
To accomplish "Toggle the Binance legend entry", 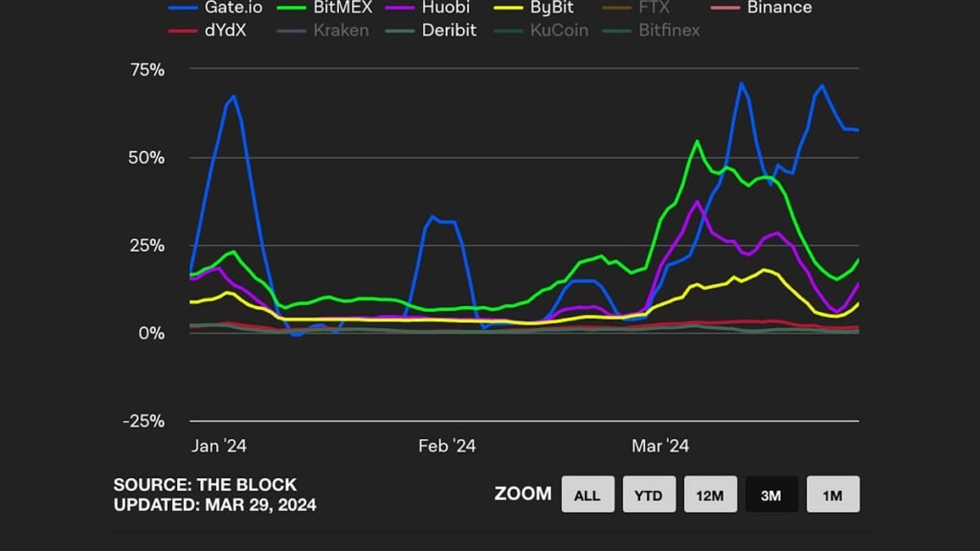I will pyautogui.click(x=761, y=8).
